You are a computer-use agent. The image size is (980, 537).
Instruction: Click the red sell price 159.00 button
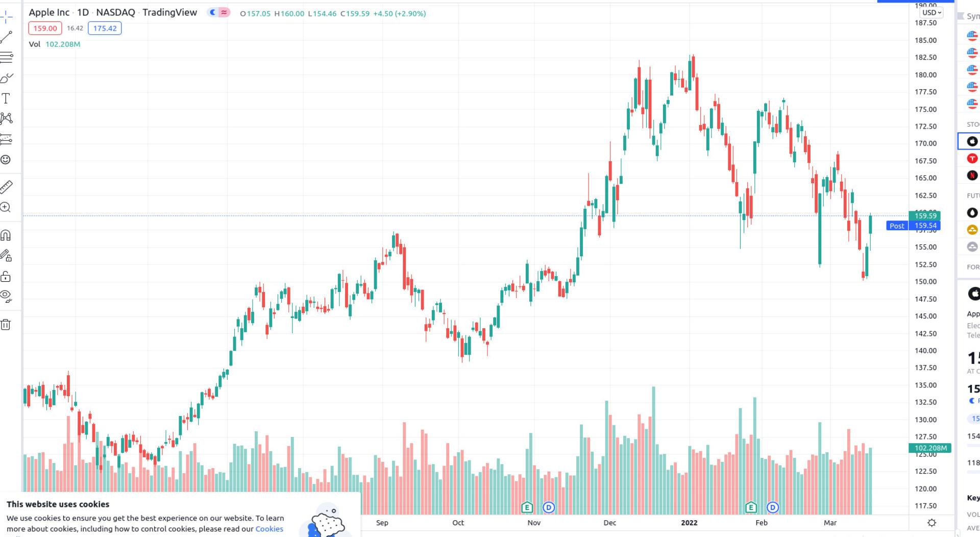(45, 29)
